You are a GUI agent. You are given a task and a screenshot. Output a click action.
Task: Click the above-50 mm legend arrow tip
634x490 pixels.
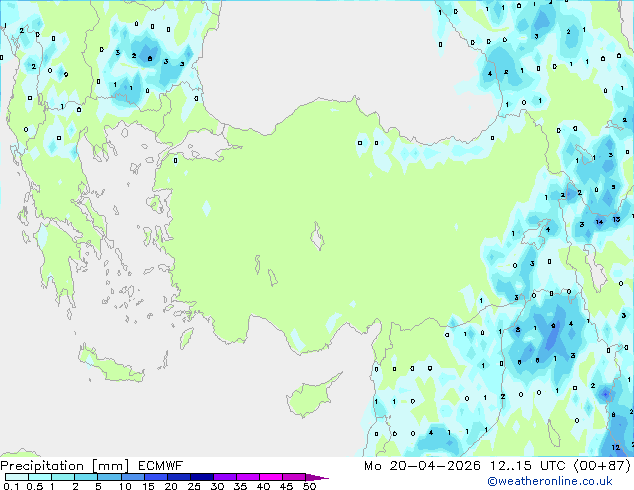point(317,477)
